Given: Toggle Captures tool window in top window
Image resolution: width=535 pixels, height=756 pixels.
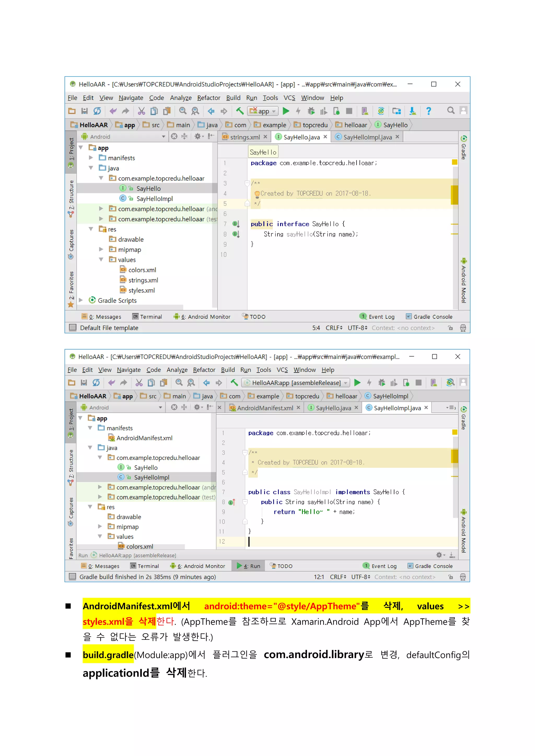Looking at the screenshot, I should 71,244.
